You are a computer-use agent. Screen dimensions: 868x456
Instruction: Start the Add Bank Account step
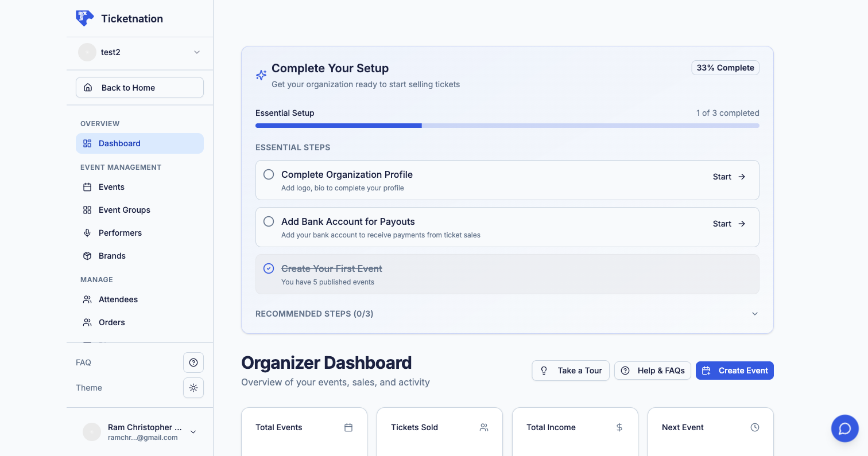click(x=728, y=224)
